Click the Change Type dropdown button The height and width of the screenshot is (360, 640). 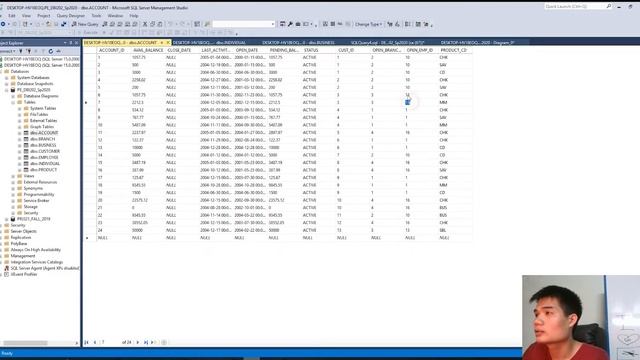tap(369, 24)
